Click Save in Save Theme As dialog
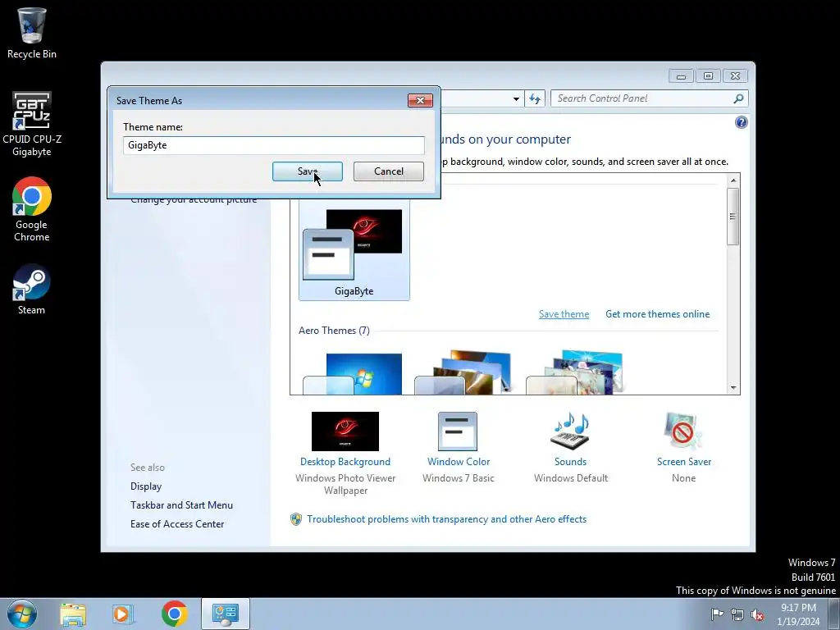Image resolution: width=840 pixels, height=630 pixels. coord(307,171)
